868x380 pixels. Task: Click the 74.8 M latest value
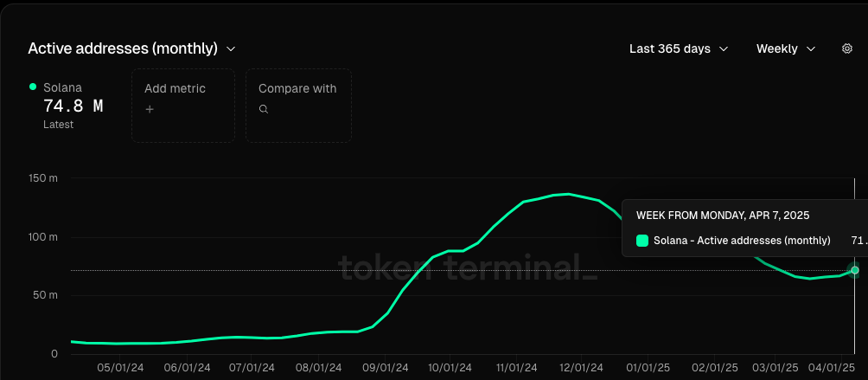pos(73,106)
